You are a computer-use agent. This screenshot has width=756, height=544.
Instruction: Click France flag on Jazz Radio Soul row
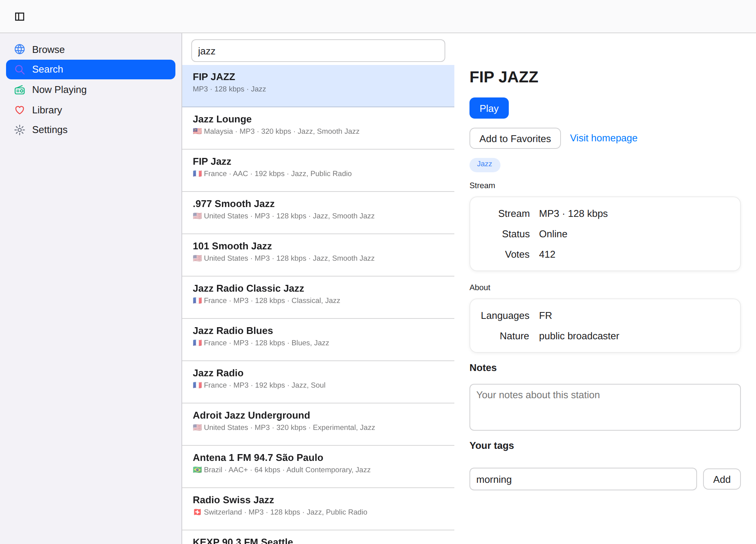(197, 385)
